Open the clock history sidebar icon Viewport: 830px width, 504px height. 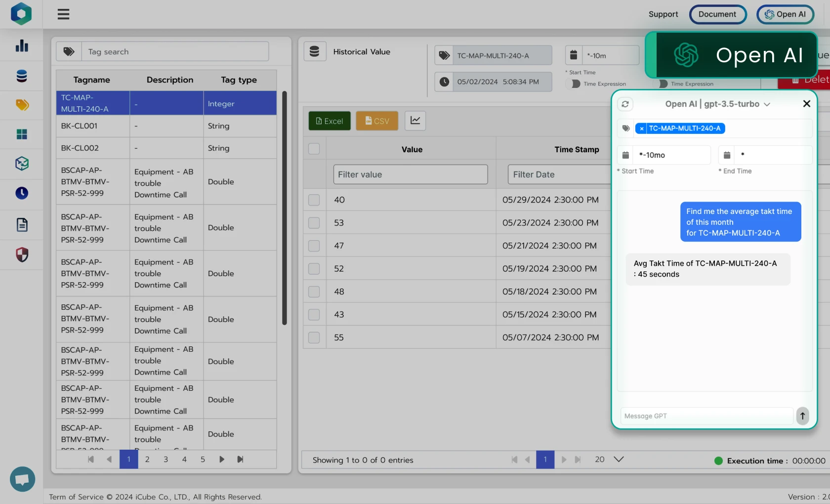click(22, 193)
